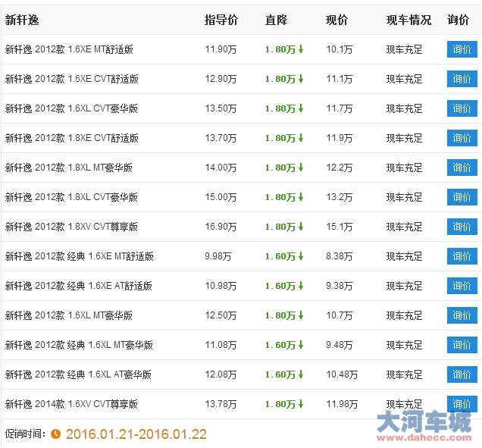Click the 指导价 column header
The width and height of the screenshot is (482, 448).
pyautogui.click(x=221, y=20)
